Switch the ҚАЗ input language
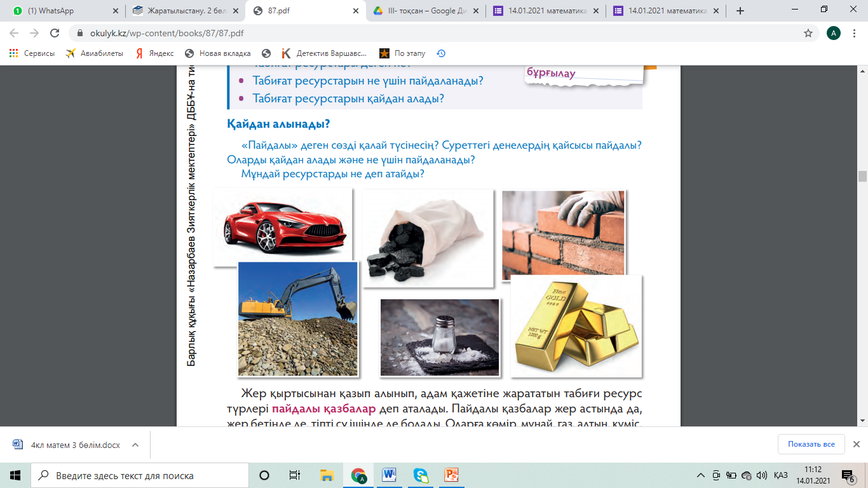Image resolution: width=868 pixels, height=488 pixels. [x=781, y=475]
